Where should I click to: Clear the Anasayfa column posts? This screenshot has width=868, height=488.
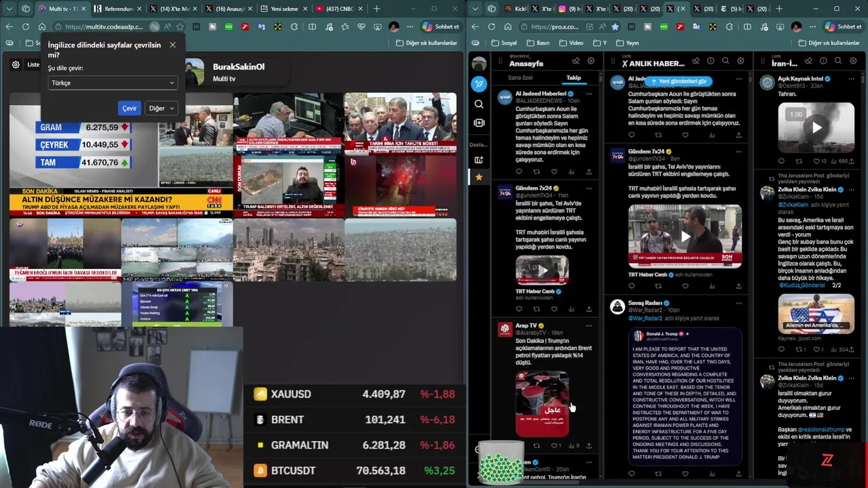[x=576, y=61]
